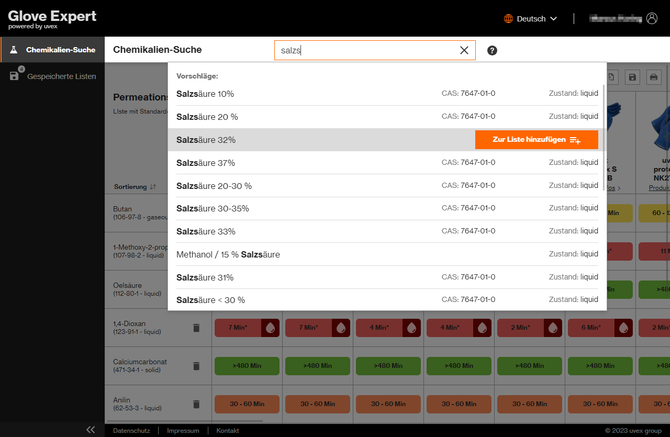The image size is (670, 437).
Task: Select suggestion Salzsäure 30-35%
Action: (x=387, y=208)
